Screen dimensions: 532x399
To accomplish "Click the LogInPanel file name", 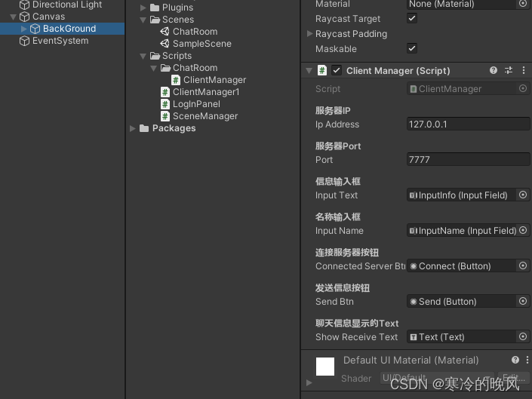I will pyautogui.click(x=196, y=104).
